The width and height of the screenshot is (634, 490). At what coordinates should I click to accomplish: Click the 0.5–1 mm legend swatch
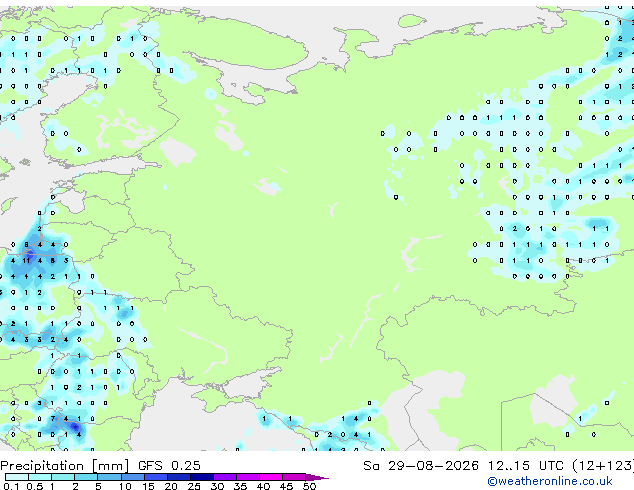tap(40, 477)
